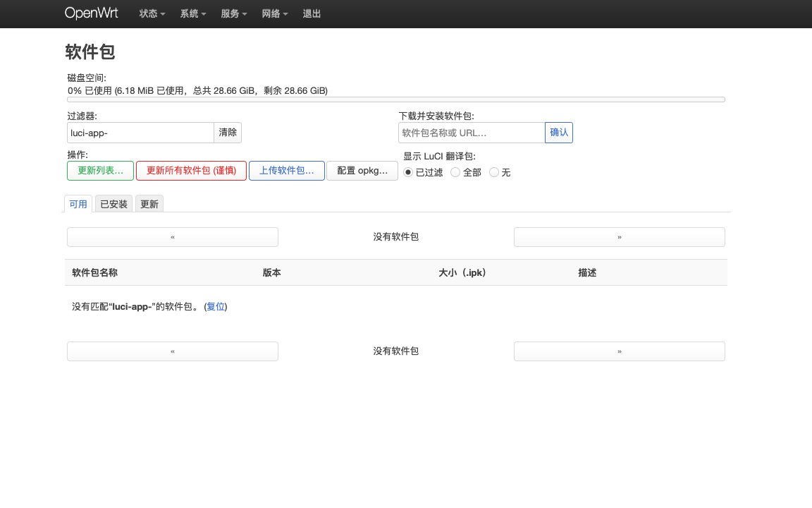Click 更新列表 to refresh package lists
This screenshot has width=812, height=508.
(x=100, y=170)
